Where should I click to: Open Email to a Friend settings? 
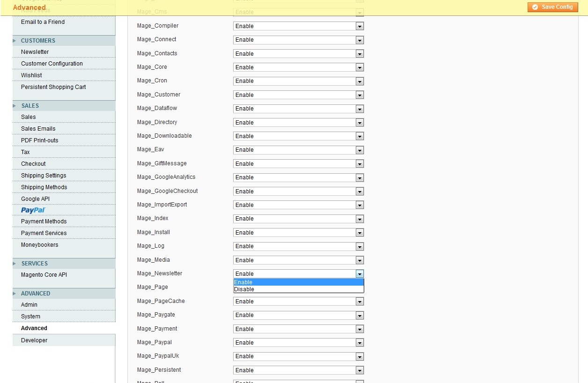43,22
